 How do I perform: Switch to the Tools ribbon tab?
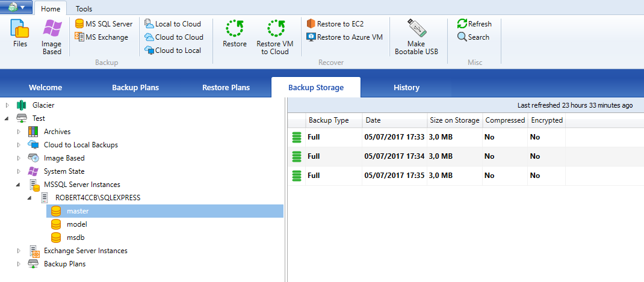(84, 8)
